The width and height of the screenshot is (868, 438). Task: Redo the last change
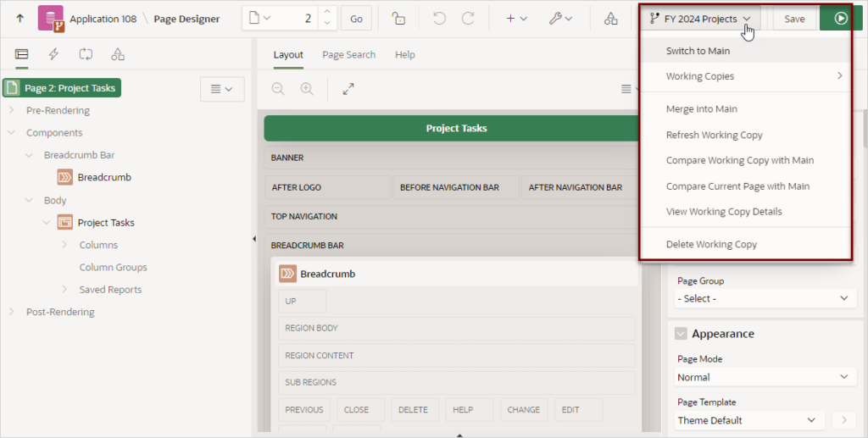click(468, 19)
